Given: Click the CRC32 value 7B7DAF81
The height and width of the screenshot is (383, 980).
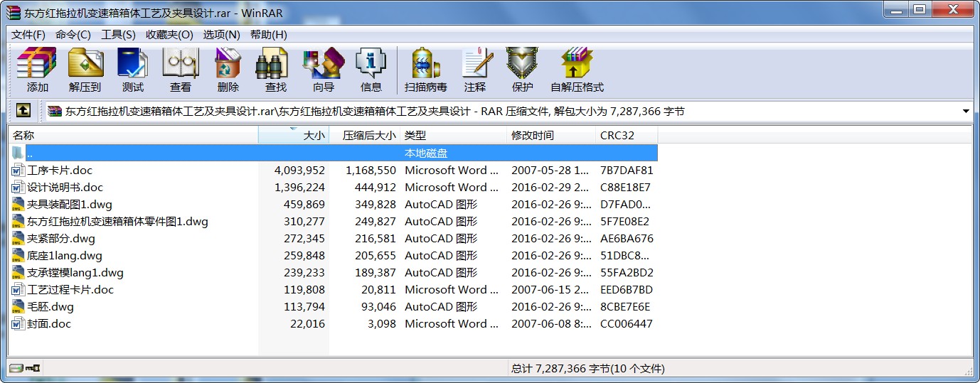Looking at the screenshot, I should (627, 171).
